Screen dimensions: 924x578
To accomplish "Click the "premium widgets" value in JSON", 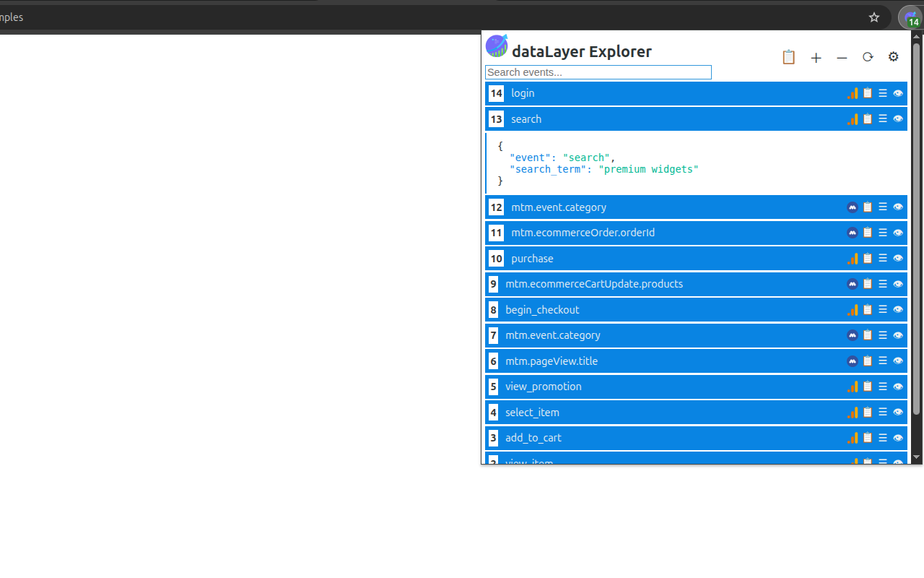I will [648, 169].
